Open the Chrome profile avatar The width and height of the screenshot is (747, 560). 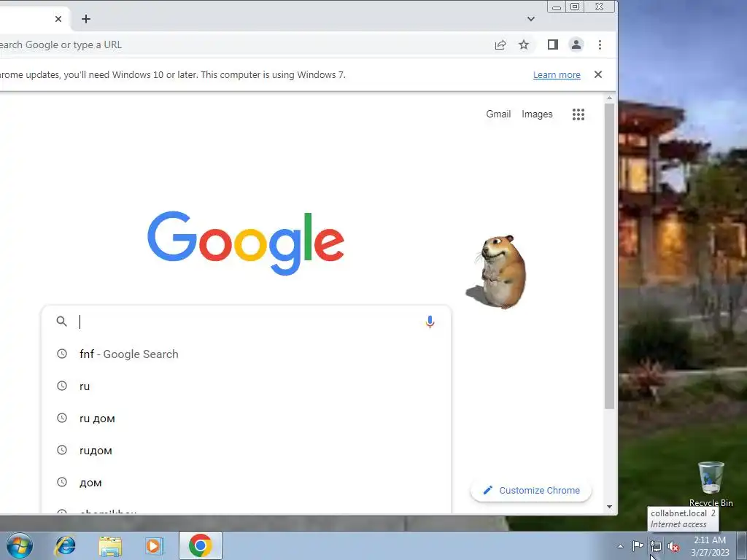pos(576,44)
